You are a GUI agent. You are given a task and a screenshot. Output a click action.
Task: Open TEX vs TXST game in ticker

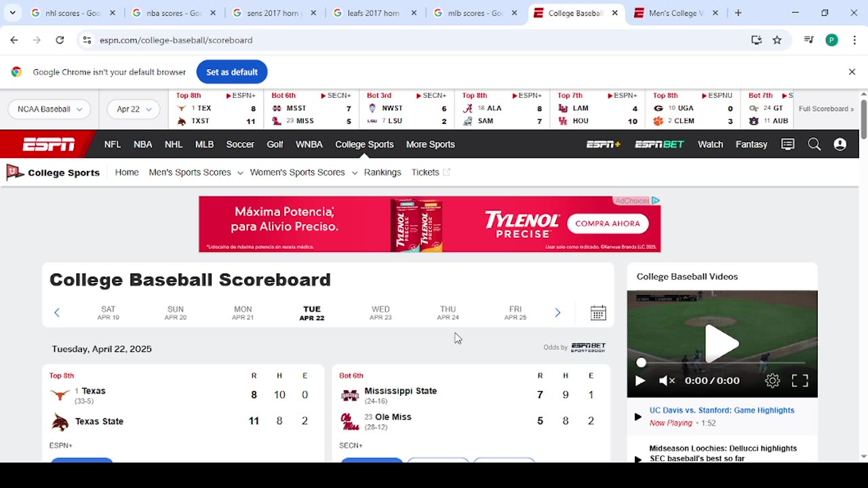coord(216,109)
